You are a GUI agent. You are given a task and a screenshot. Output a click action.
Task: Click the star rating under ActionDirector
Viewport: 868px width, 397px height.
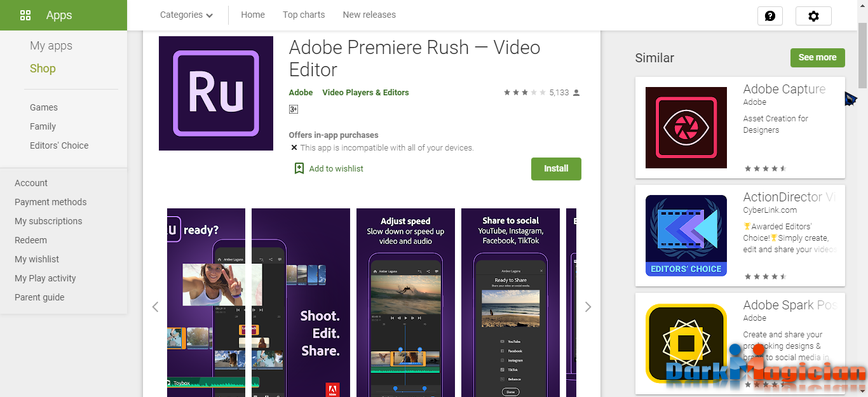[x=765, y=276]
